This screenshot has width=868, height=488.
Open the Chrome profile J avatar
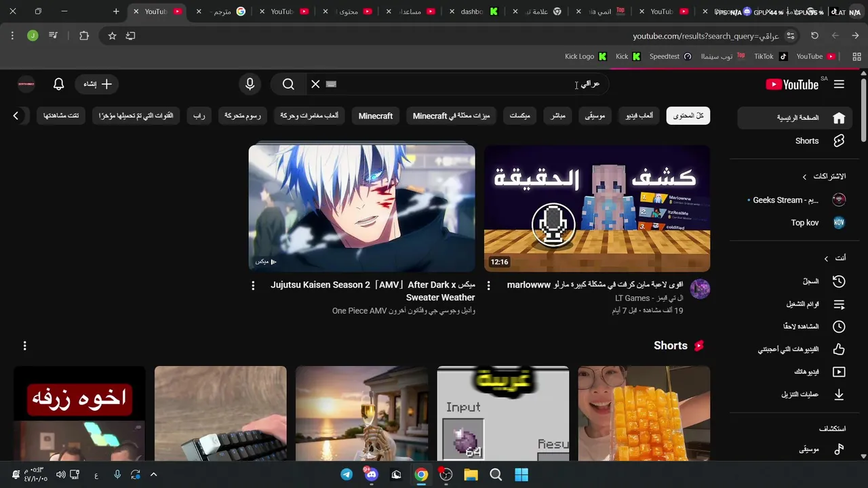(33, 36)
